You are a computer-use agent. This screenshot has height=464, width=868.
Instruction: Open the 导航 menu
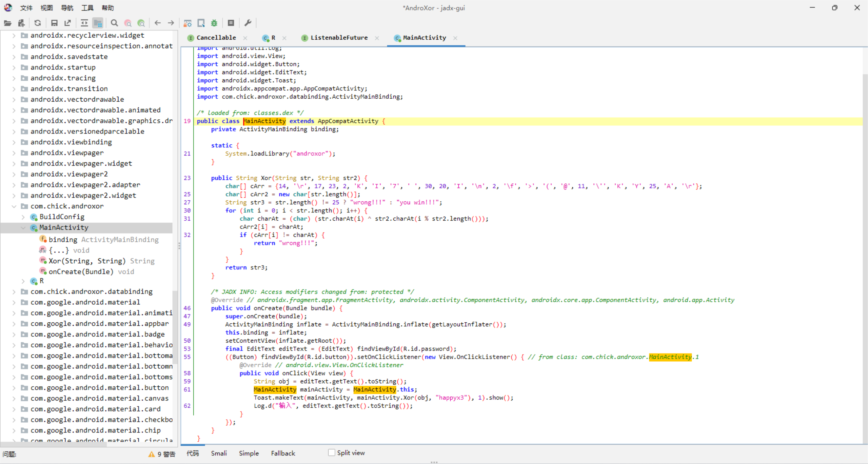pyautogui.click(x=67, y=7)
